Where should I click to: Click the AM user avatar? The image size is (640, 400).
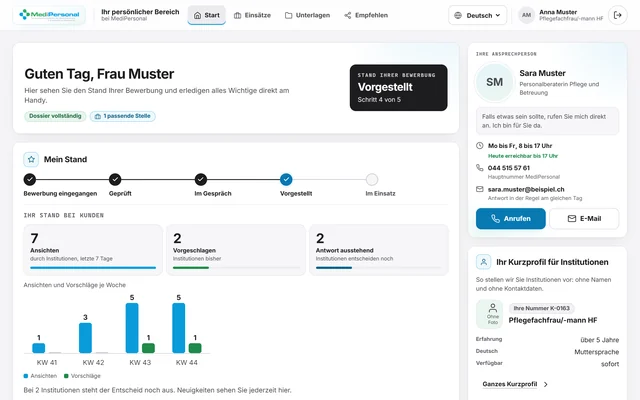coord(527,15)
